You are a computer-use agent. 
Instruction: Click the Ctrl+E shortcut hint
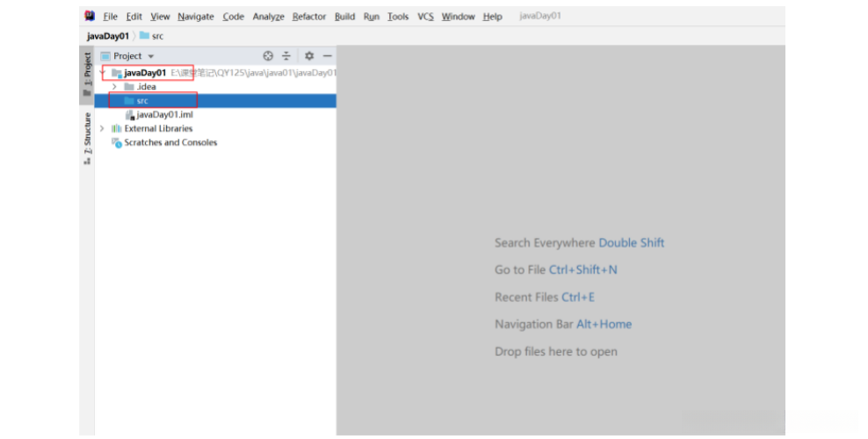pos(578,297)
